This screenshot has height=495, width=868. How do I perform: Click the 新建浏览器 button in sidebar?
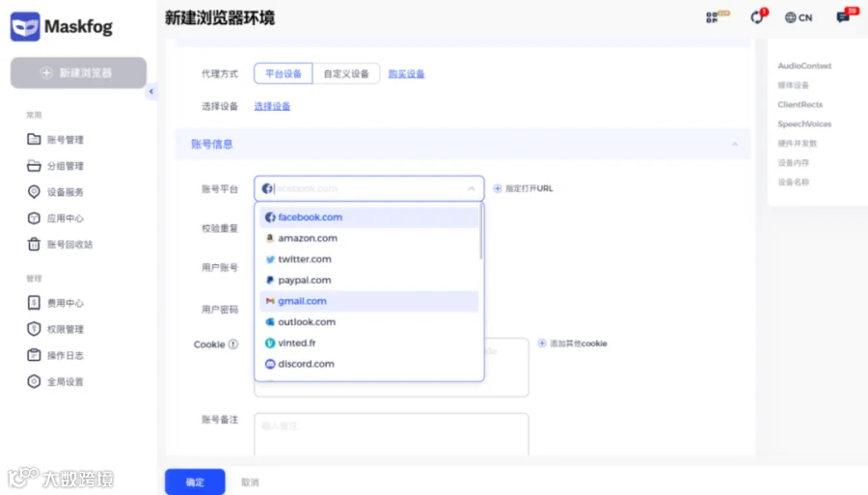79,72
